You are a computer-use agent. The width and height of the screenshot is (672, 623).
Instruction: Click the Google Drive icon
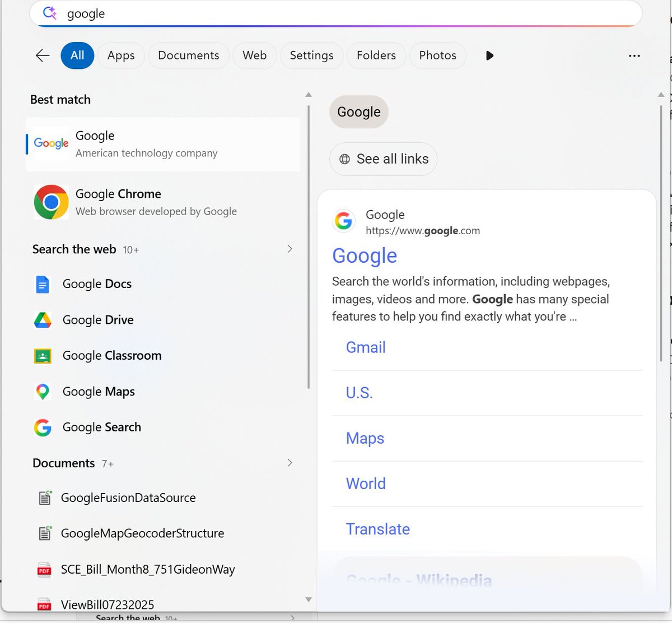(x=43, y=320)
